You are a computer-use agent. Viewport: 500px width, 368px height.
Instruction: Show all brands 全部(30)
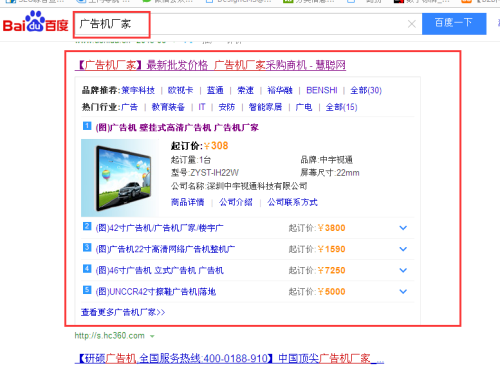(x=366, y=90)
